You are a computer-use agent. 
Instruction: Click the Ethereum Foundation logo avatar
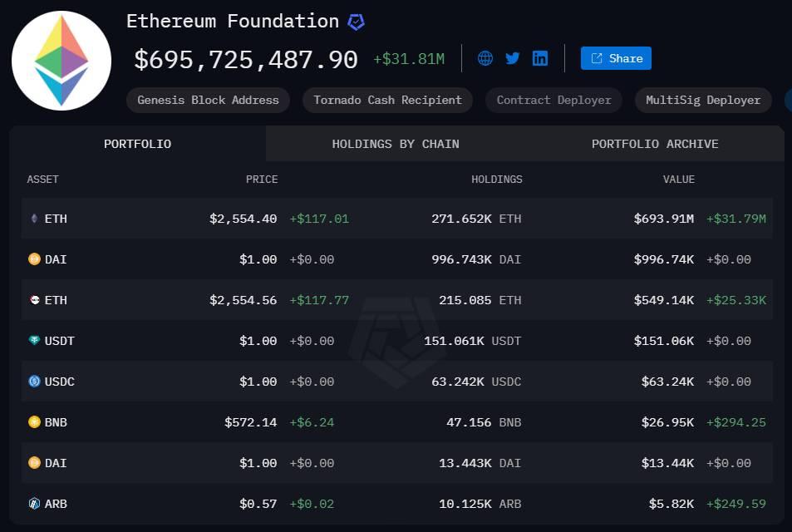[x=61, y=61]
